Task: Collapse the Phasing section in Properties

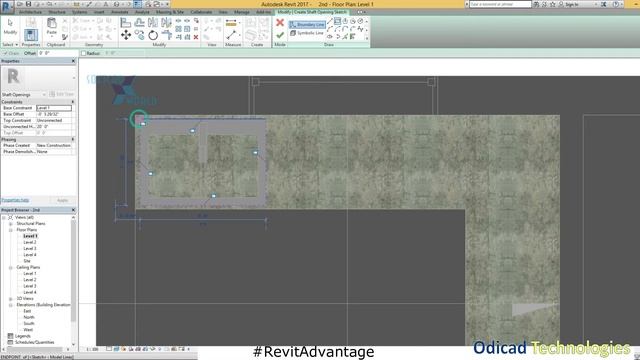Action: pos(73,139)
